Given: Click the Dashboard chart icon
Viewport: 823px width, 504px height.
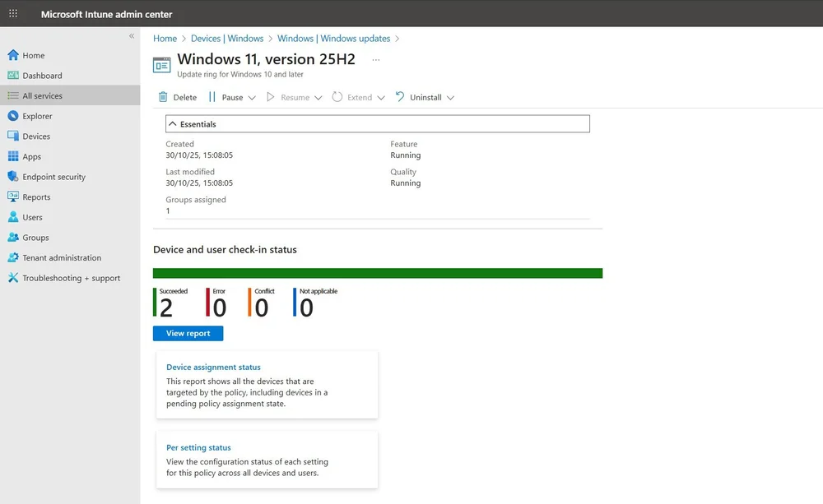Looking at the screenshot, I should pyautogui.click(x=13, y=76).
